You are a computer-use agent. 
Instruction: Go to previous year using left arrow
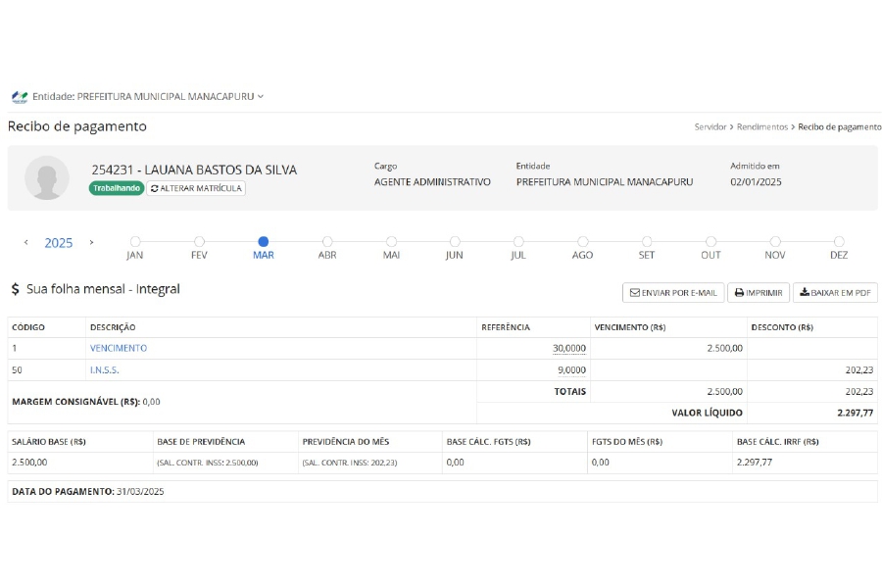pos(26,242)
